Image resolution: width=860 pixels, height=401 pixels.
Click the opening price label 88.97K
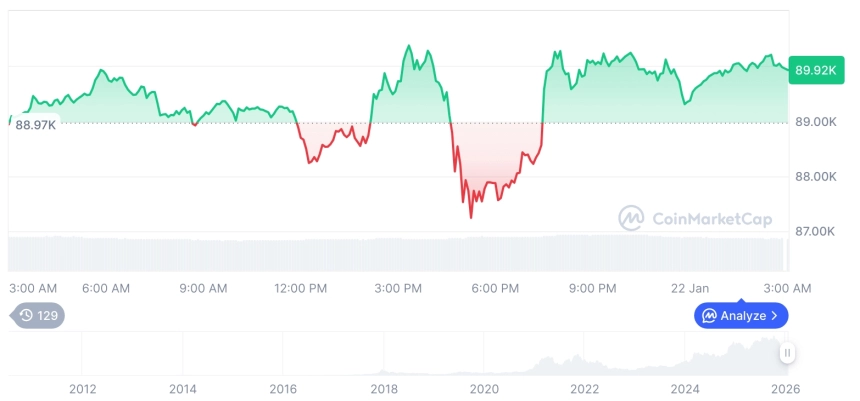click(34, 124)
